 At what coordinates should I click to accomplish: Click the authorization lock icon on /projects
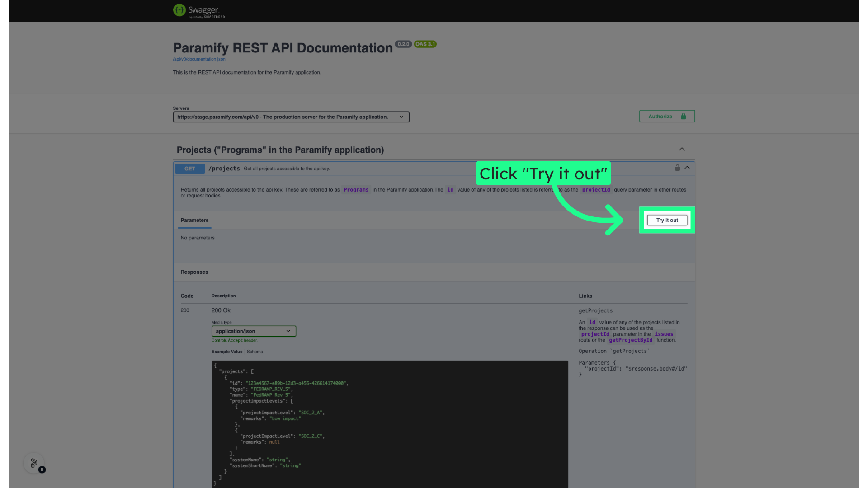tap(677, 168)
